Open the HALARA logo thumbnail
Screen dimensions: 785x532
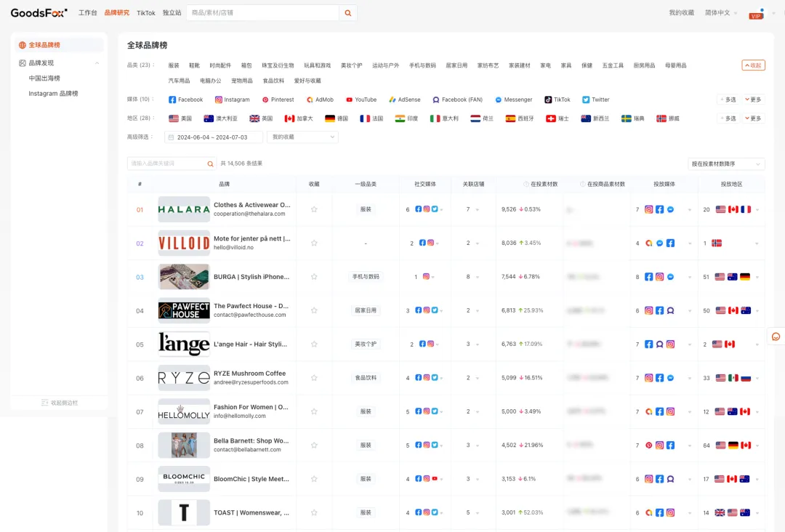184,209
